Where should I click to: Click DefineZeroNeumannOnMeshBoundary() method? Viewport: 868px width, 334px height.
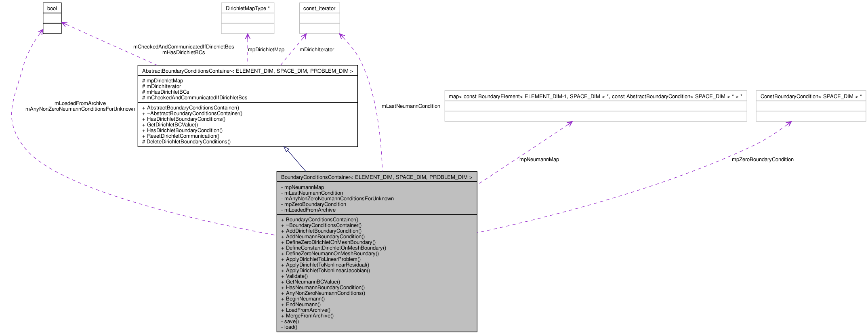pyautogui.click(x=330, y=254)
